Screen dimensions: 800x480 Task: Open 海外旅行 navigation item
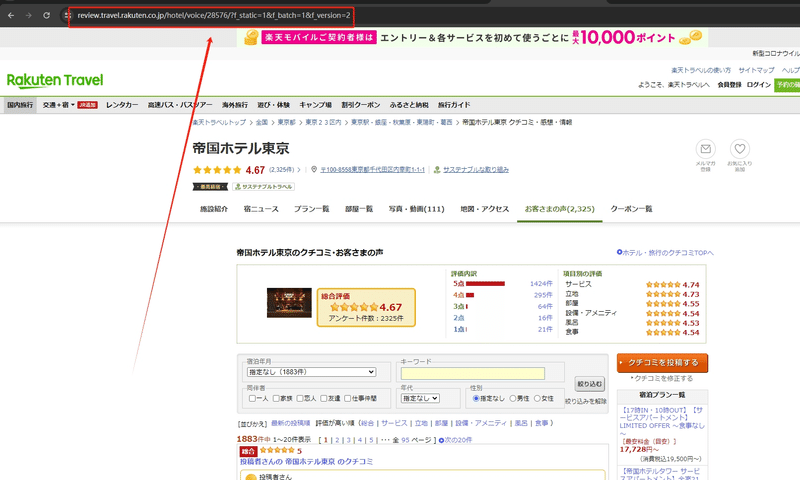click(235, 105)
